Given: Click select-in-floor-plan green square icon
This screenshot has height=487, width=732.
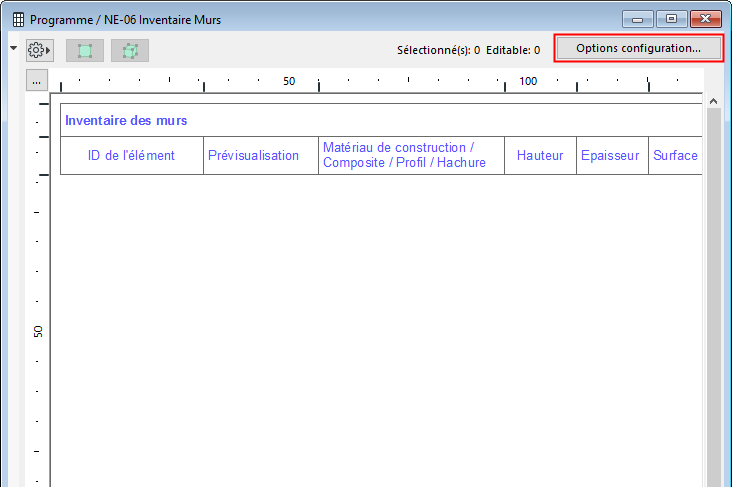Looking at the screenshot, I should [85, 50].
